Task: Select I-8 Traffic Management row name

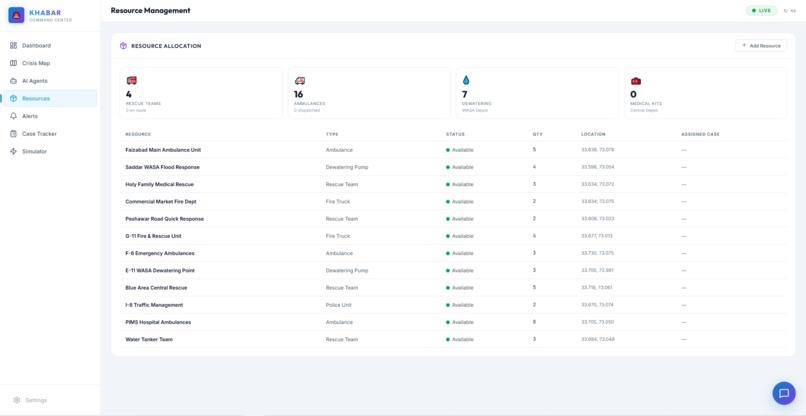Action: (154, 305)
